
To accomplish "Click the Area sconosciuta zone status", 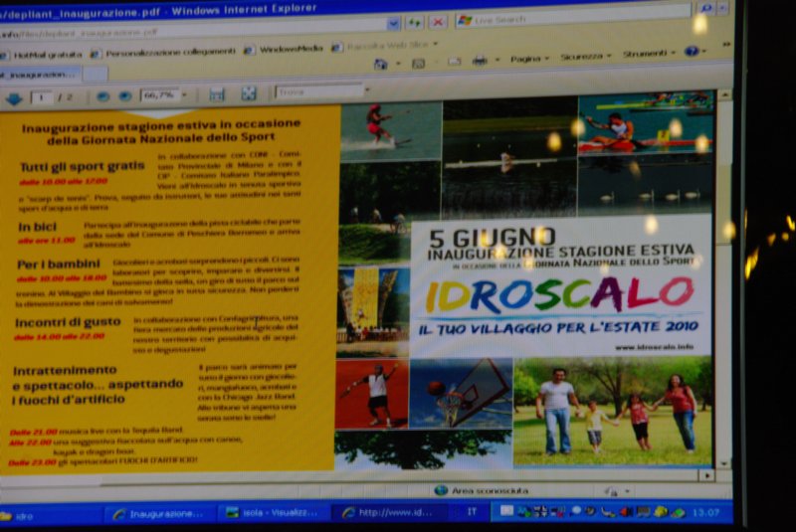I will click(483, 491).
